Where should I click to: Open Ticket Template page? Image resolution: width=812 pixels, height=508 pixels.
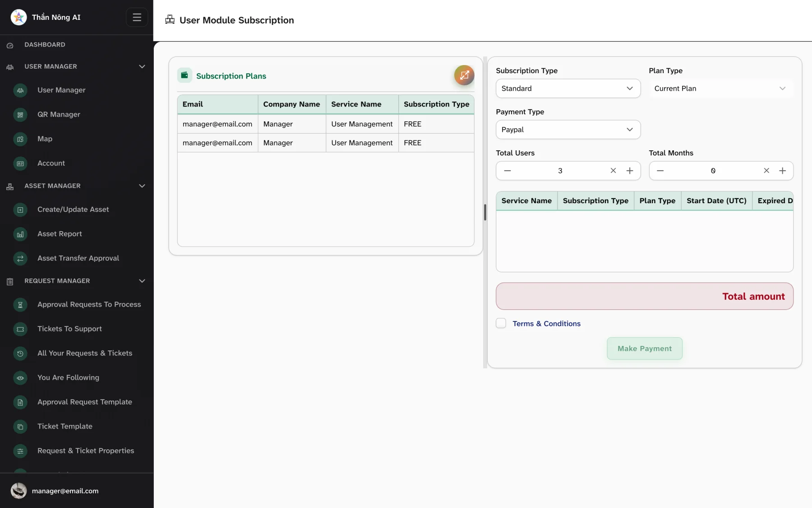tap(65, 427)
